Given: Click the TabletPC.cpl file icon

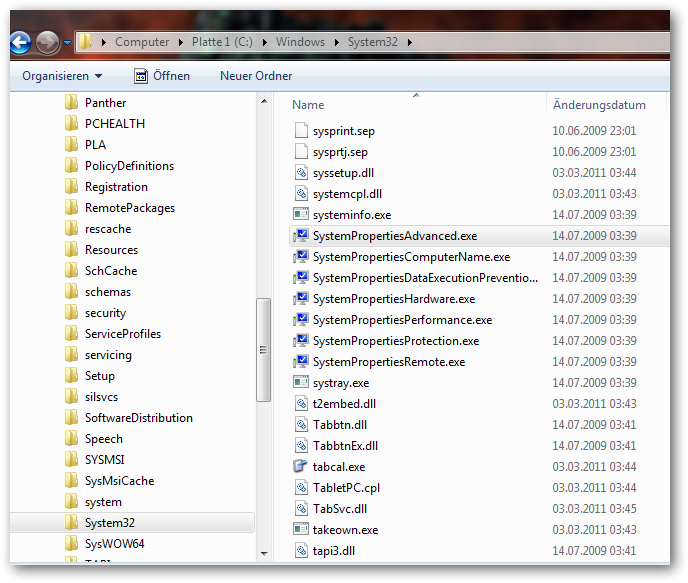Looking at the screenshot, I should (301, 487).
